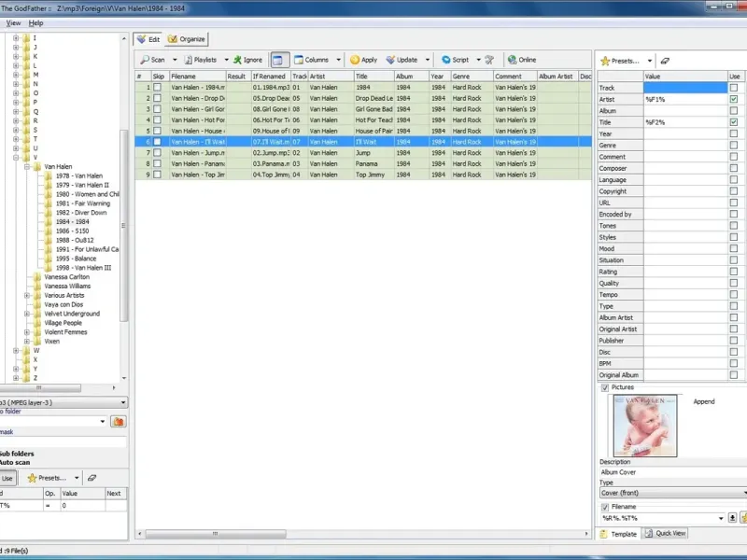This screenshot has width=747, height=560.
Task: Toggle the Filename checkbox
Action: point(605,507)
